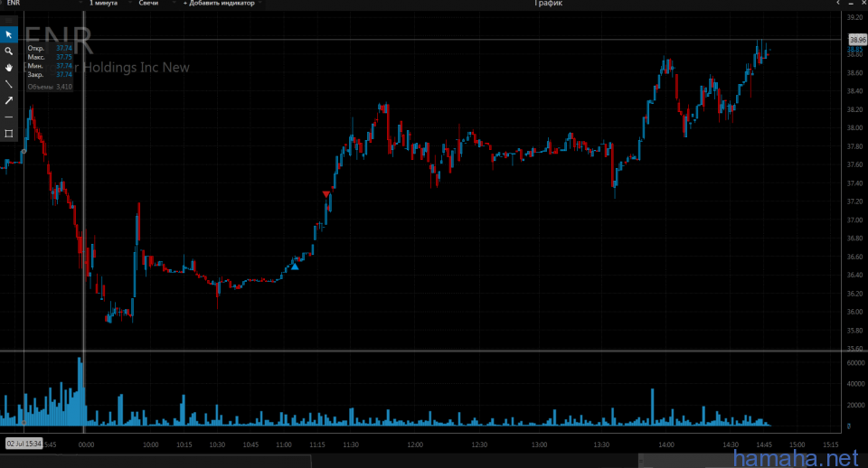The image size is (868, 468).
Task: Click the toolbar grip handle above the cursor tool
Action: coord(9,21)
